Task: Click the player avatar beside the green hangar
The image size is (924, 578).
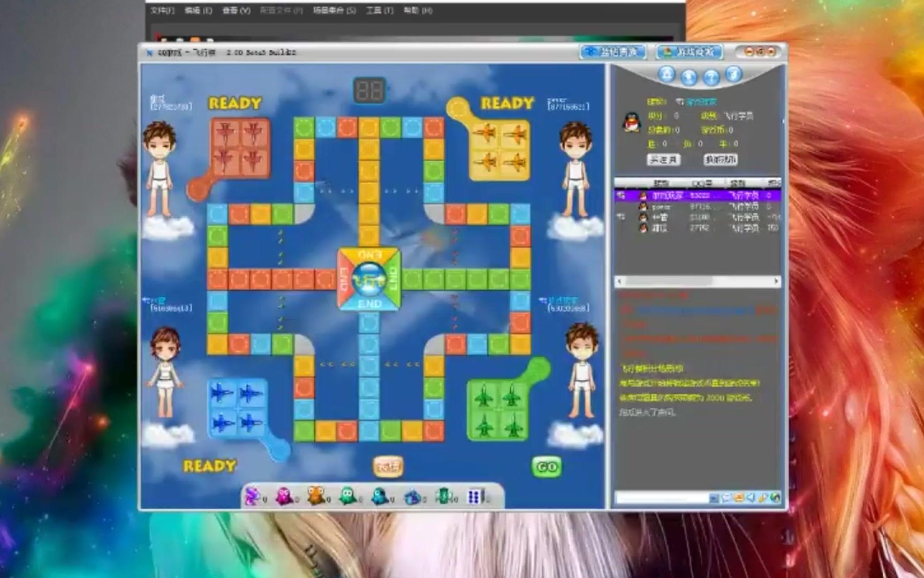Action: tap(582, 371)
